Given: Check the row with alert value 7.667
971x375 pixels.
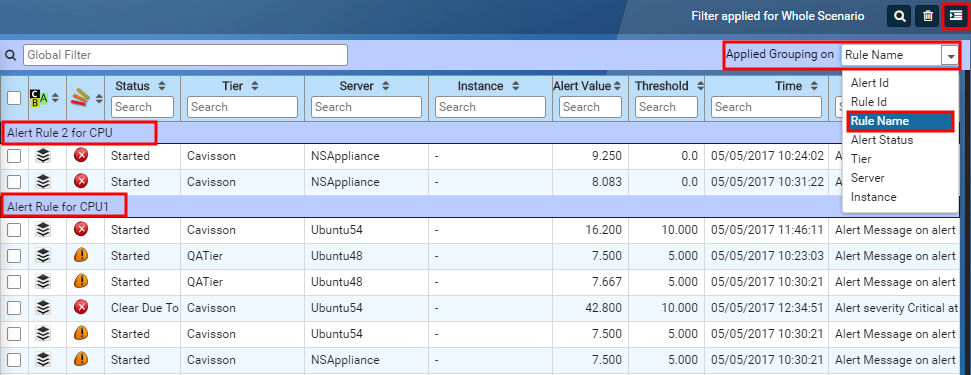Looking at the screenshot, I should [14, 282].
